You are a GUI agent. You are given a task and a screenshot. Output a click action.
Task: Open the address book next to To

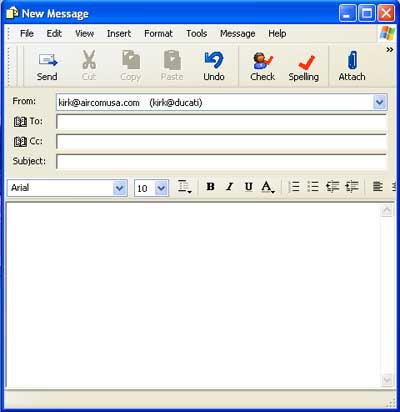[20, 122]
